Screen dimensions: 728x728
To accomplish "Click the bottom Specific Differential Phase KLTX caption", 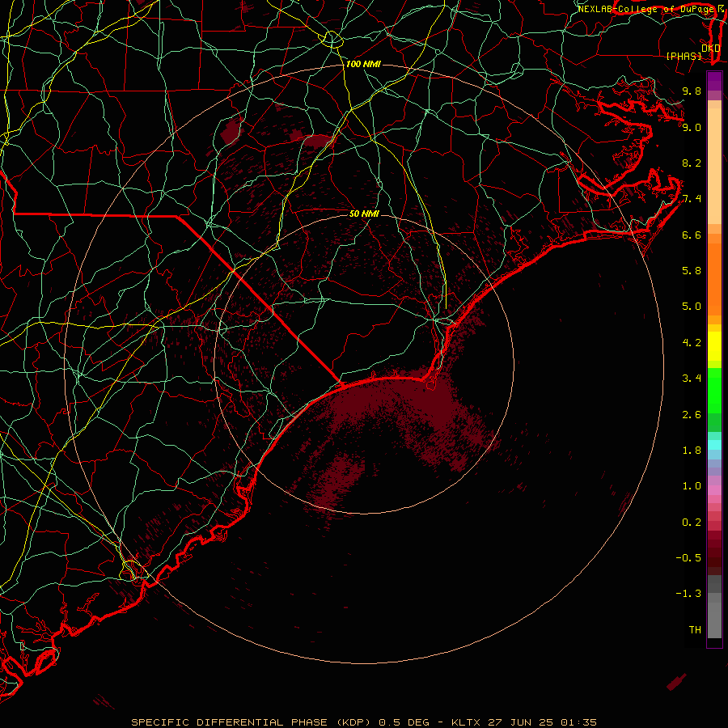I will point(363,722).
